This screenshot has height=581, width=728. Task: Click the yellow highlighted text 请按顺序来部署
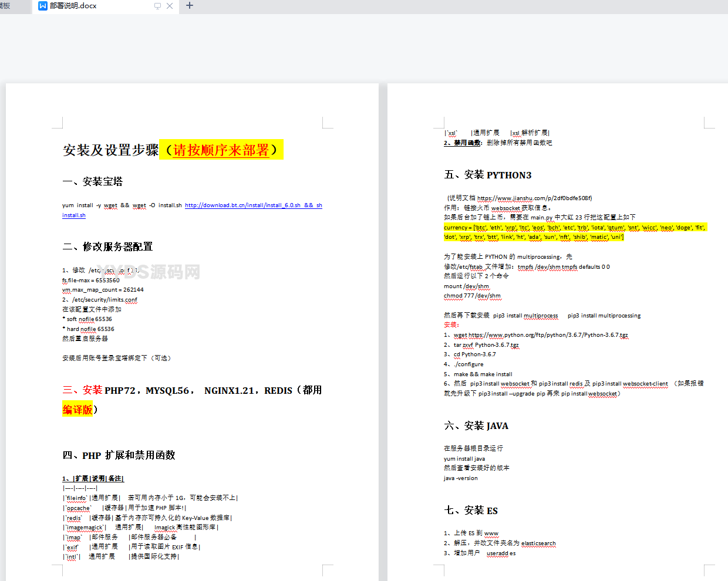click(x=221, y=150)
